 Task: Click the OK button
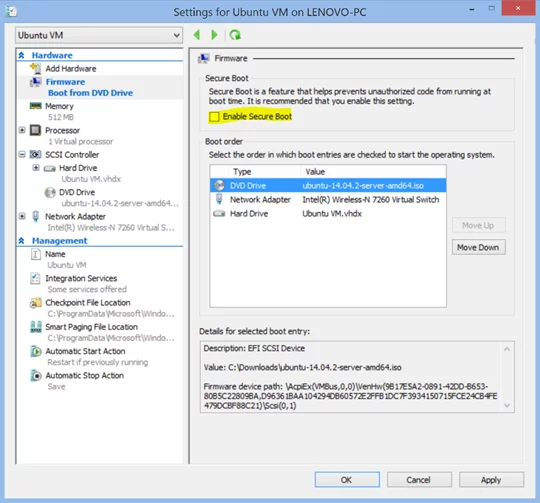[347, 480]
